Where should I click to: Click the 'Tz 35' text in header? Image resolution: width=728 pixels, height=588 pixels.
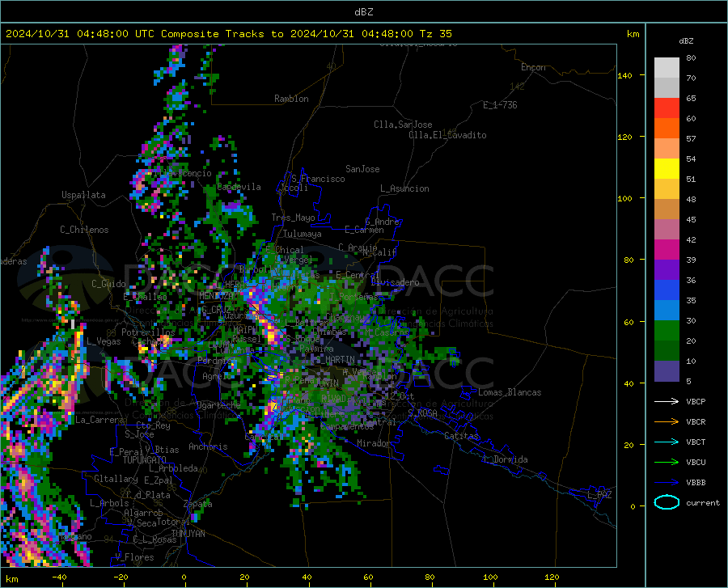(435, 34)
